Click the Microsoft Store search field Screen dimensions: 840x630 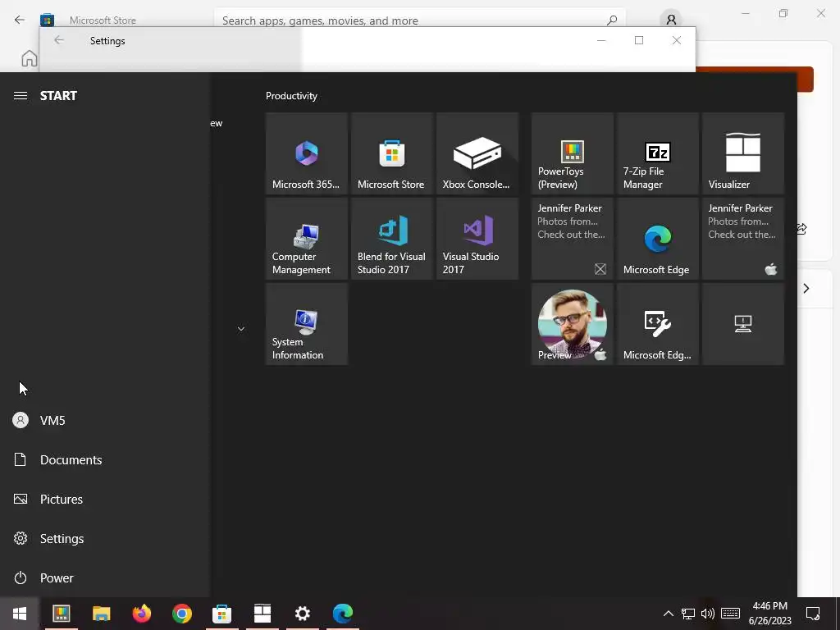(419, 21)
